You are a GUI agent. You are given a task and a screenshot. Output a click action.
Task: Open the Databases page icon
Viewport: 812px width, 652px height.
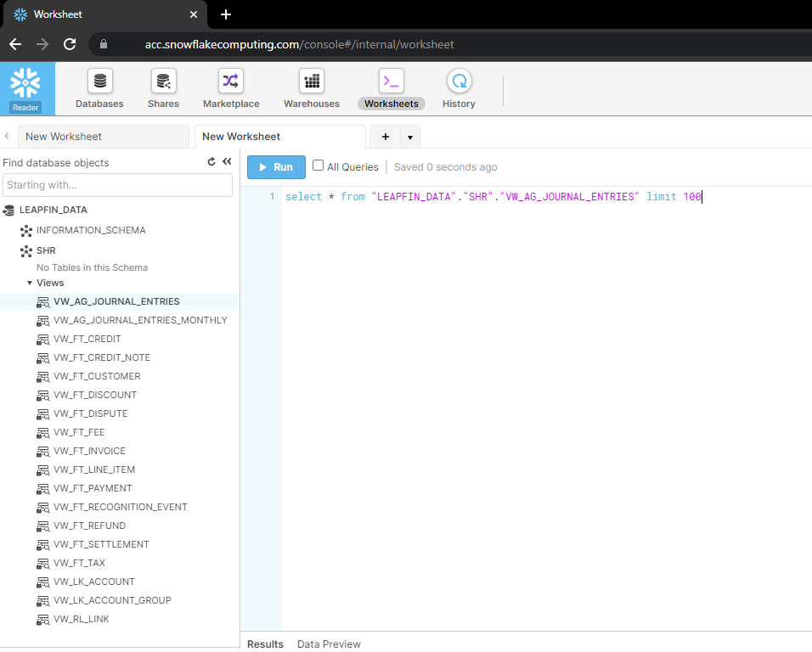[100, 81]
